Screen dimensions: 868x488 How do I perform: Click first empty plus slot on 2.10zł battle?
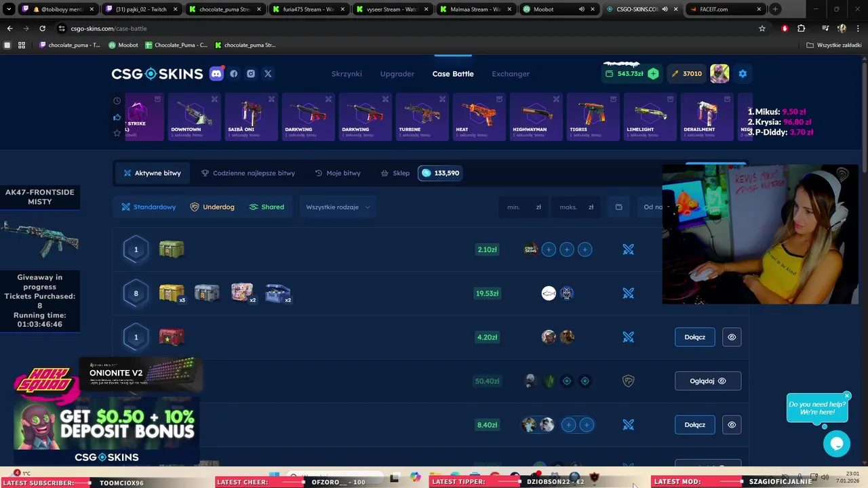(549, 249)
